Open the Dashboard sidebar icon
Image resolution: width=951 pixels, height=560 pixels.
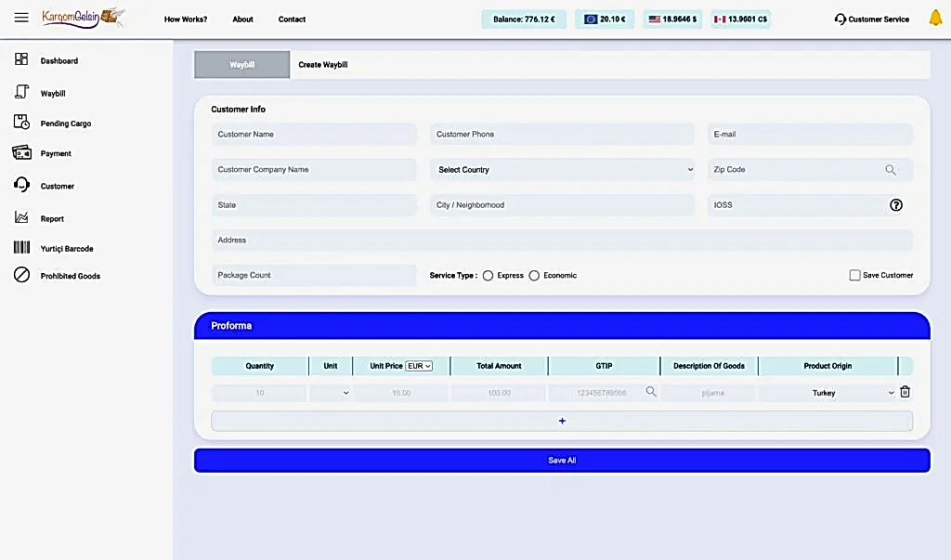pos(21,59)
